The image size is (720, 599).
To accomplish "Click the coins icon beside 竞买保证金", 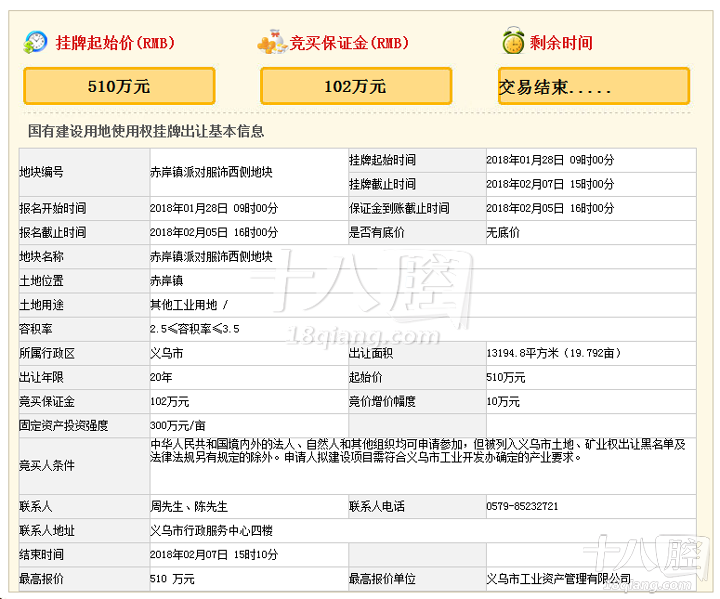I will 273,42.
